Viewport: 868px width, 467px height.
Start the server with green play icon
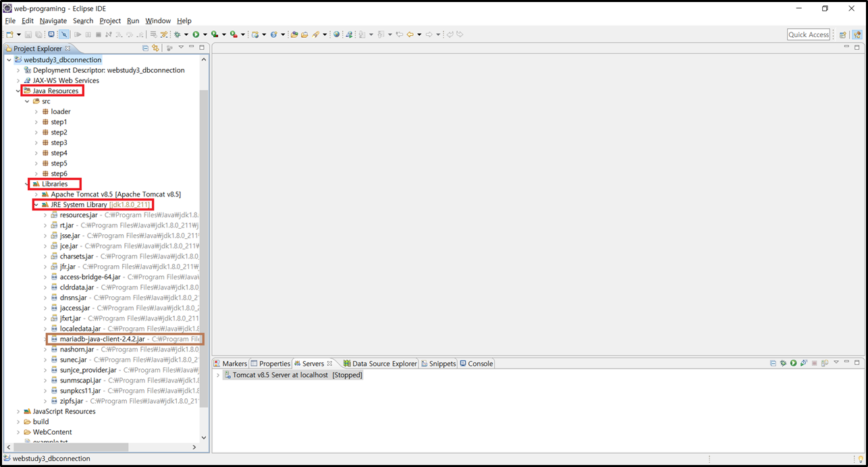tap(794, 363)
